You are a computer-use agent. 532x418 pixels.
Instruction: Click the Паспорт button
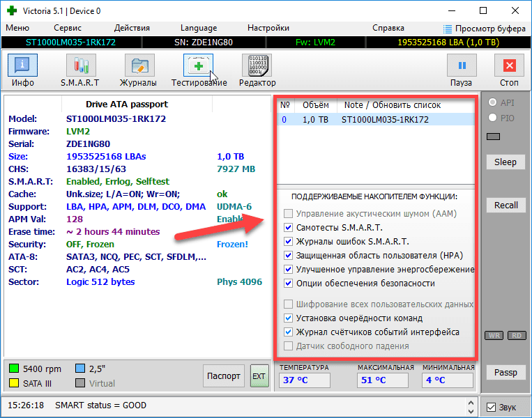(224, 376)
